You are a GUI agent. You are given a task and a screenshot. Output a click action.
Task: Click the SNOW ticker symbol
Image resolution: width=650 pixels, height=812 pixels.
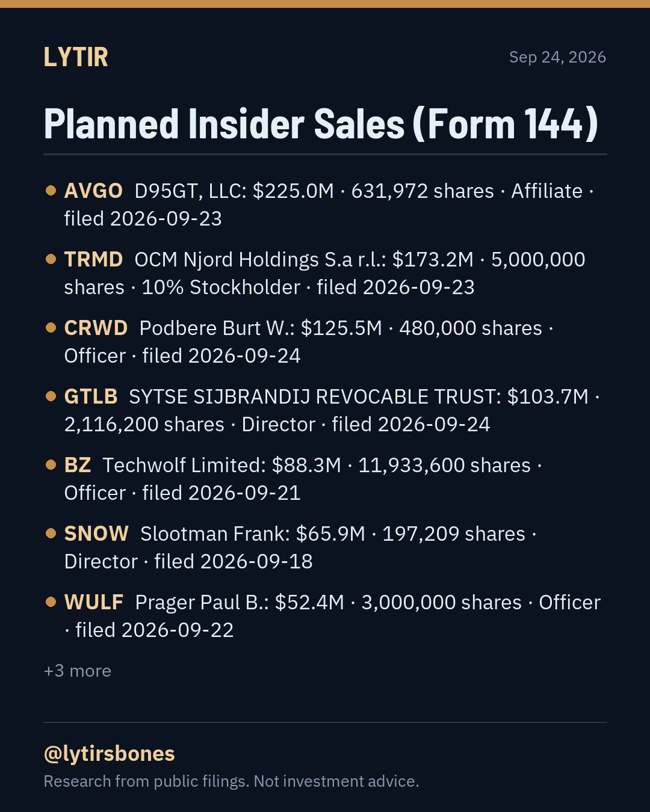pos(96,534)
